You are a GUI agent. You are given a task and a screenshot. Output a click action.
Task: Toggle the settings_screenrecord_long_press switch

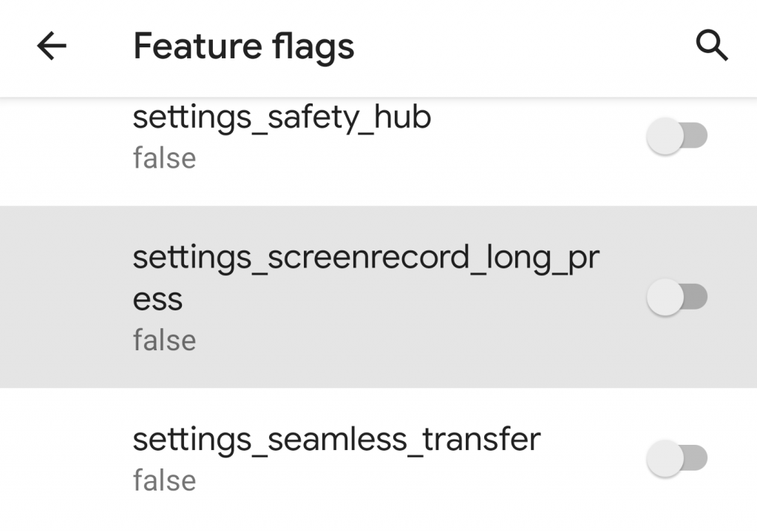[676, 297]
